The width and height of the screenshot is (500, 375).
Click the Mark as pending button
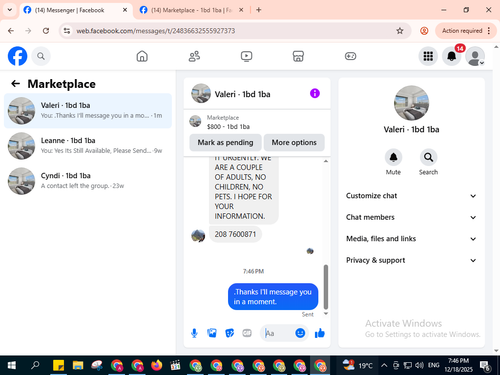coord(225,142)
